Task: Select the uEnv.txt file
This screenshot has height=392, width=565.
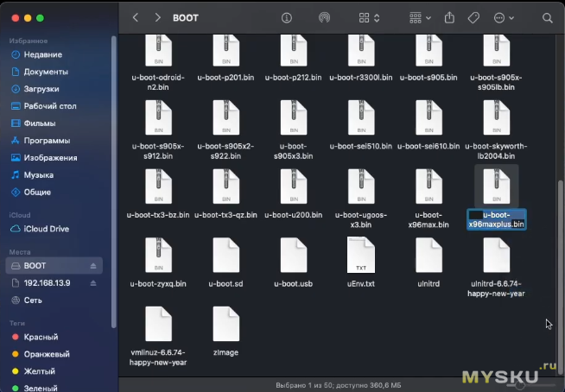Action: pyautogui.click(x=360, y=255)
